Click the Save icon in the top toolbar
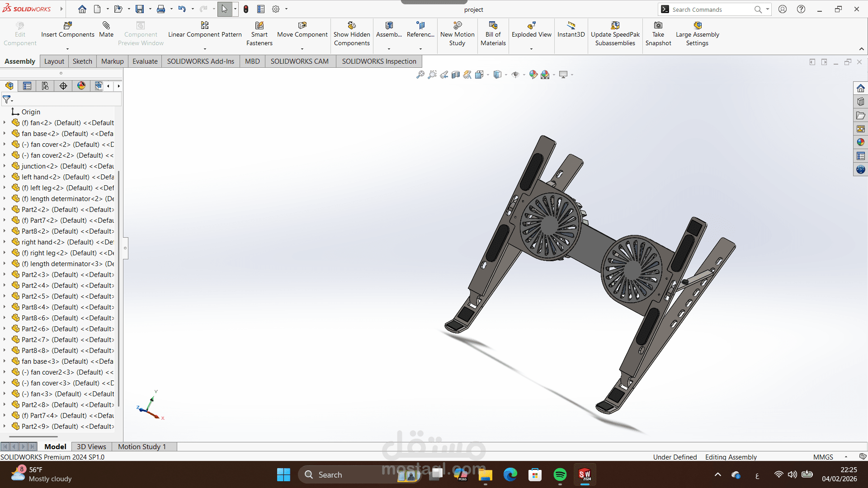 pos(140,9)
